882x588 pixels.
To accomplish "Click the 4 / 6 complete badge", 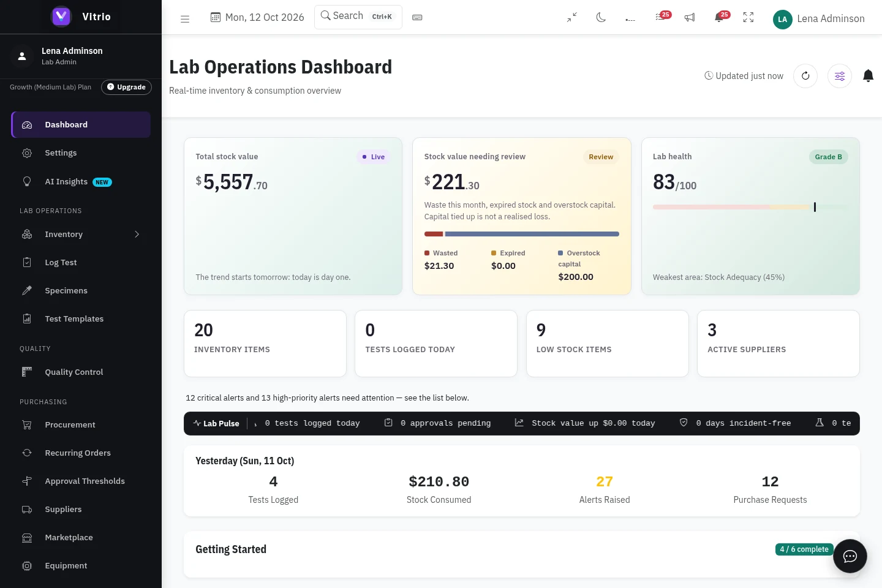I will pos(804,549).
